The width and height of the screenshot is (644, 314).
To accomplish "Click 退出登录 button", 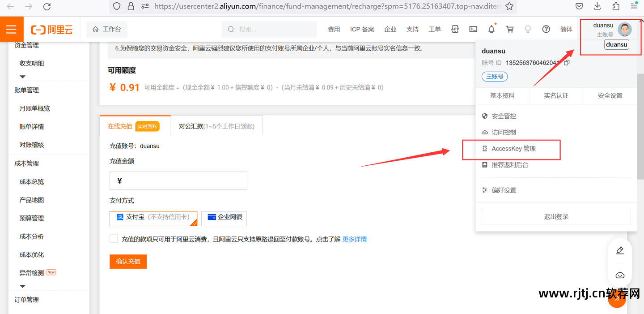I will coord(556,217).
